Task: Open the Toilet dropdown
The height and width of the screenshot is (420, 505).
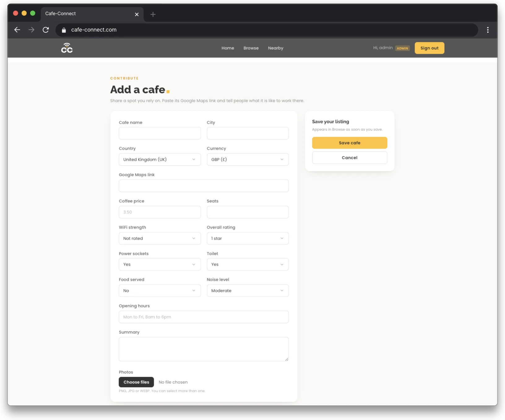Action: point(248,264)
